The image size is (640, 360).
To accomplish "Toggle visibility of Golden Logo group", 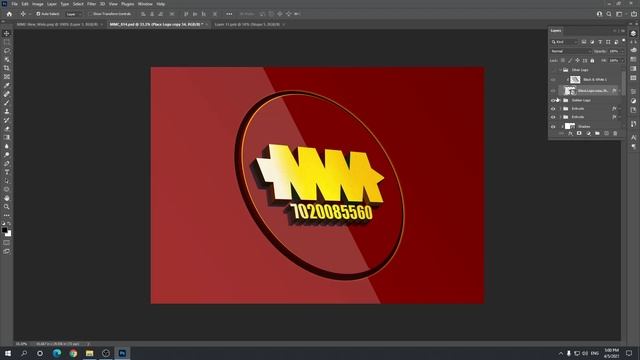I will [553, 100].
